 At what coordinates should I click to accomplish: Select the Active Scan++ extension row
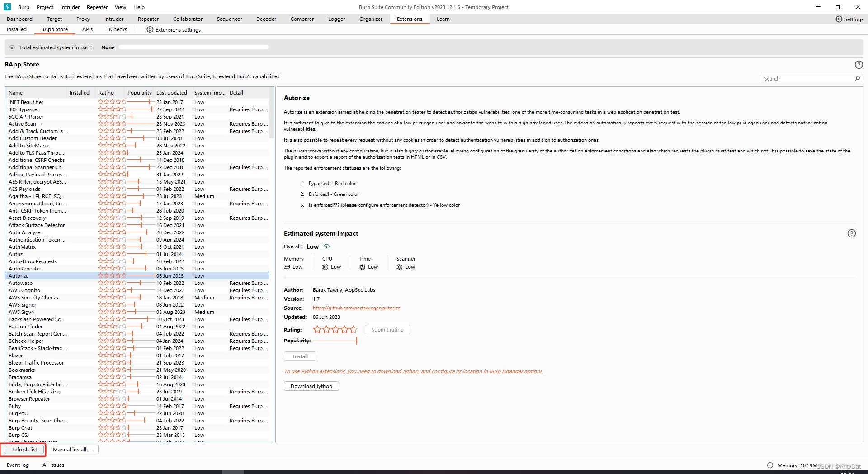[x=137, y=124]
